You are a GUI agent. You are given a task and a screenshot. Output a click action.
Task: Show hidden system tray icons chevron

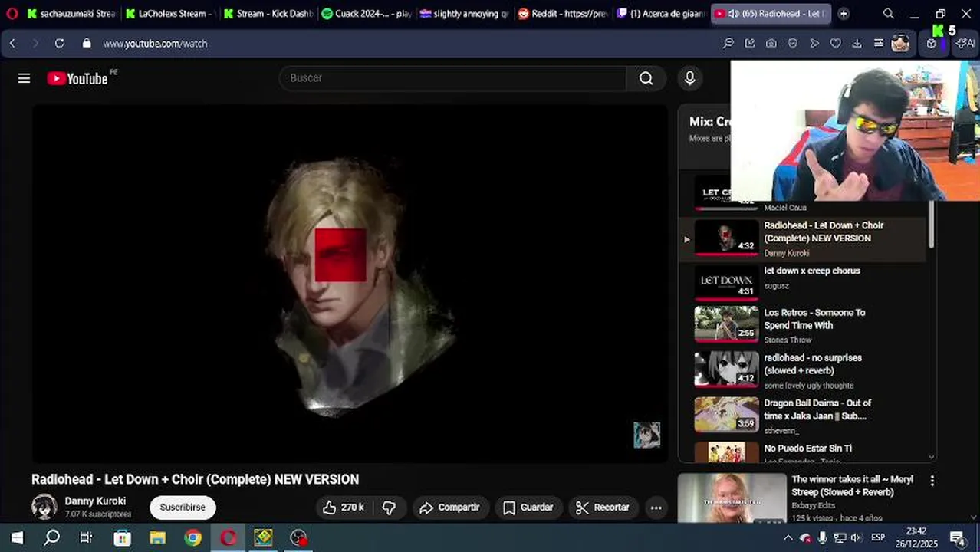click(x=788, y=537)
